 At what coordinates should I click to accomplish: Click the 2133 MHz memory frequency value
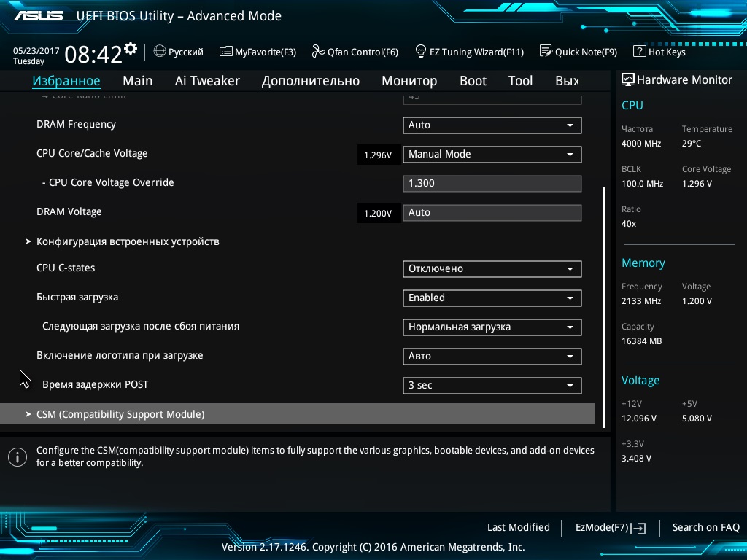(641, 301)
